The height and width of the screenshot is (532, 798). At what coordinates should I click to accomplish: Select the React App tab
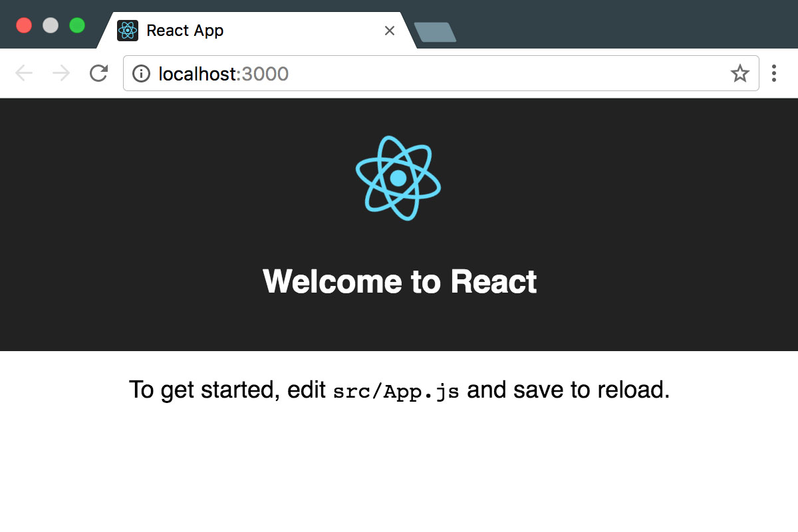257,31
